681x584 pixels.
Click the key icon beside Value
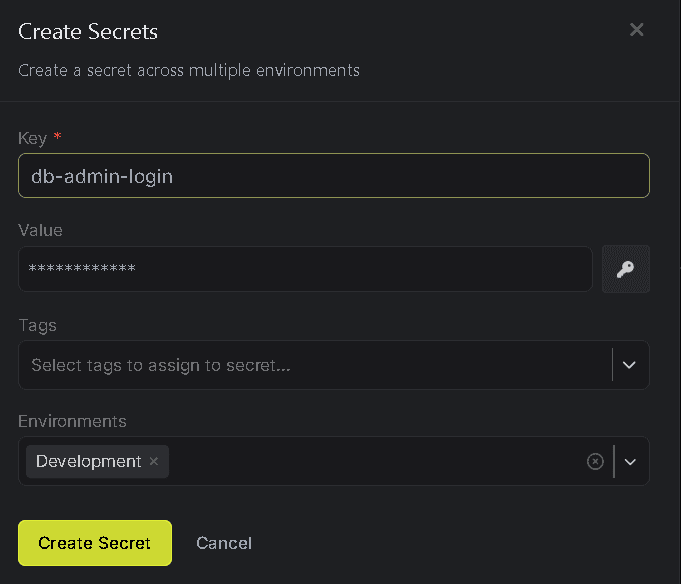tap(626, 269)
